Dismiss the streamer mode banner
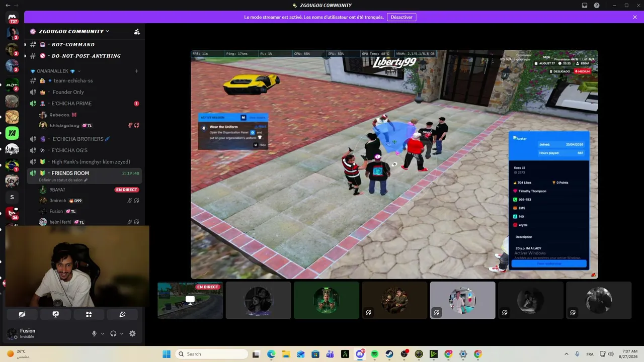The image size is (644, 362). pyautogui.click(x=635, y=17)
